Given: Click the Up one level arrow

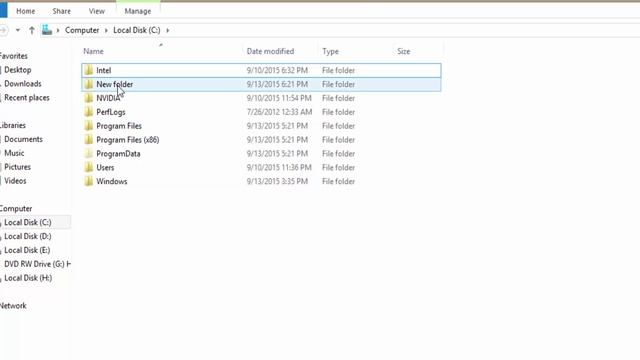Looking at the screenshot, I should 32,30.
